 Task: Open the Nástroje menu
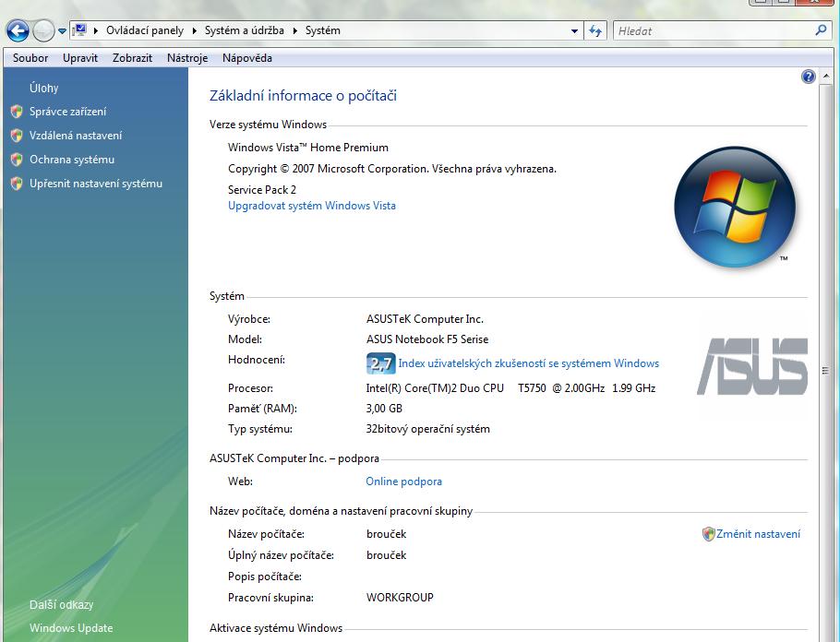(187, 58)
